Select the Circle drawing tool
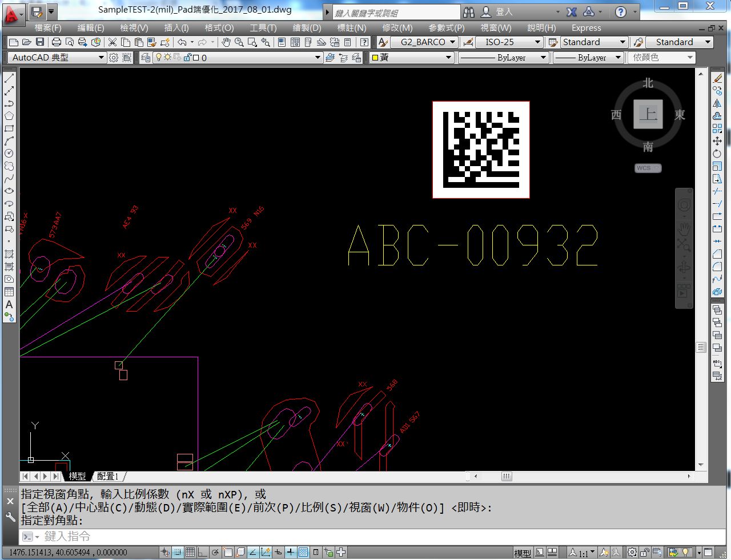This screenshot has width=731, height=560. (x=9, y=154)
